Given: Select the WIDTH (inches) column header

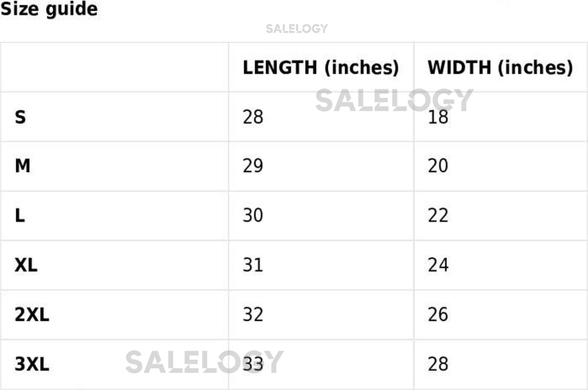Looking at the screenshot, I should (500, 68).
